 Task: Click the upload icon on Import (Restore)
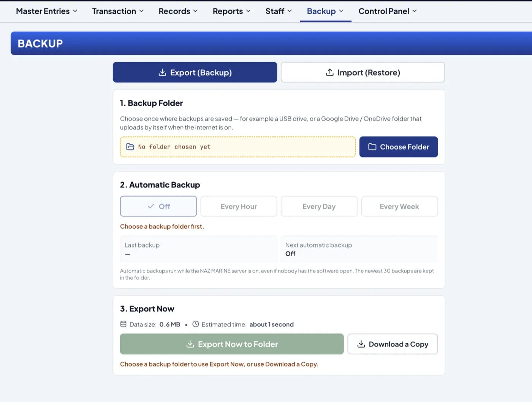click(x=330, y=72)
